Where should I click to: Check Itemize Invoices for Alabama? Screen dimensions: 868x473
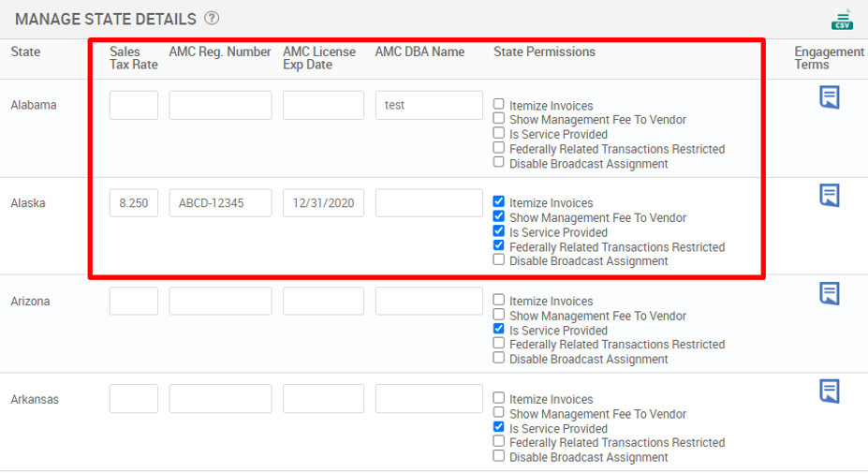(499, 104)
